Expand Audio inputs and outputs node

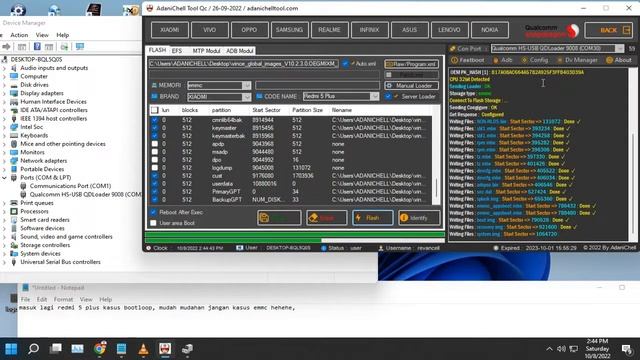coord(4,68)
